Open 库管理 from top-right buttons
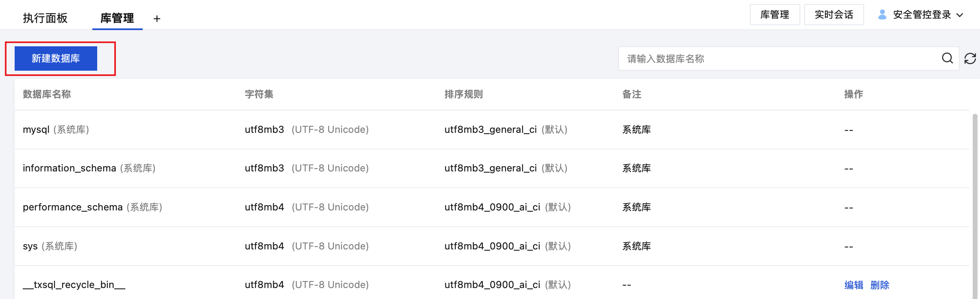Image resolution: width=980 pixels, height=299 pixels. click(x=775, y=15)
